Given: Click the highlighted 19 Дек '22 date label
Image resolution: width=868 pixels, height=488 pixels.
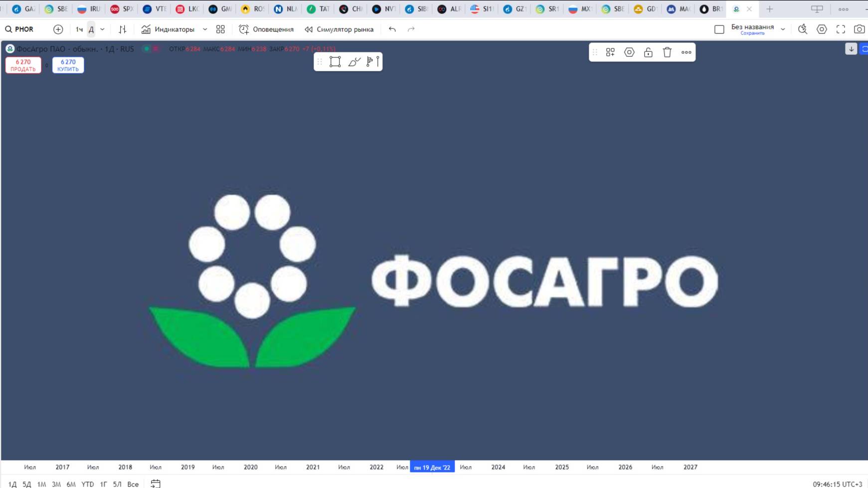Looking at the screenshot, I should coord(432,468).
